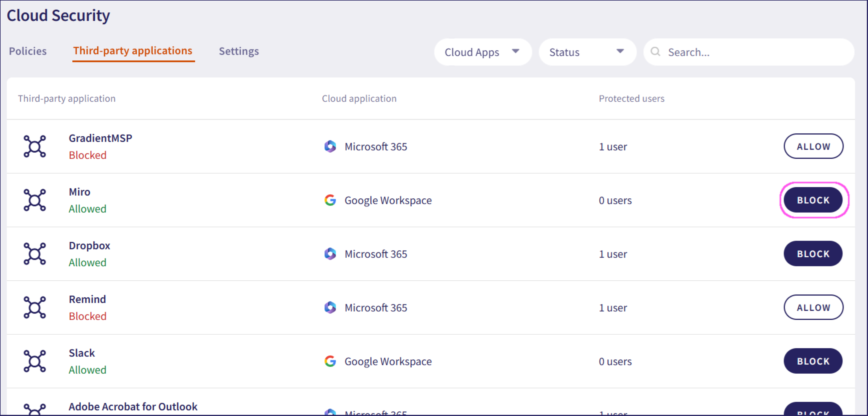The height and width of the screenshot is (416, 868).
Task: Click Google Workspace logo in Miro row
Action: click(330, 200)
